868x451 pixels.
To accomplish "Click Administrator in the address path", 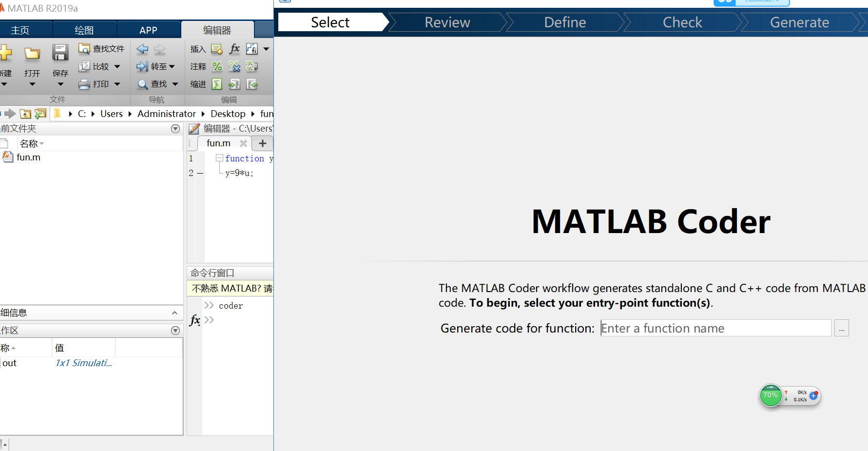I will point(167,114).
